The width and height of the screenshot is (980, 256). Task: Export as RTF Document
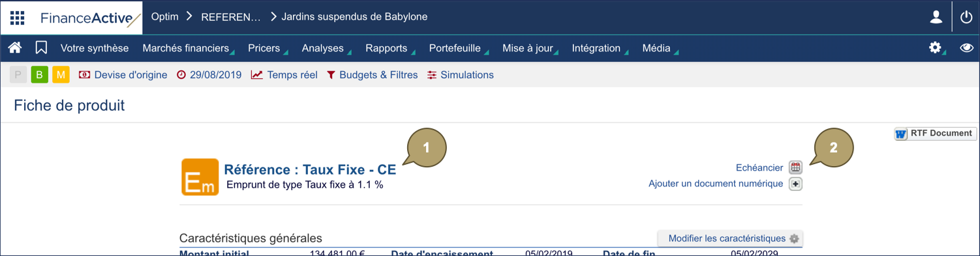pos(936,134)
